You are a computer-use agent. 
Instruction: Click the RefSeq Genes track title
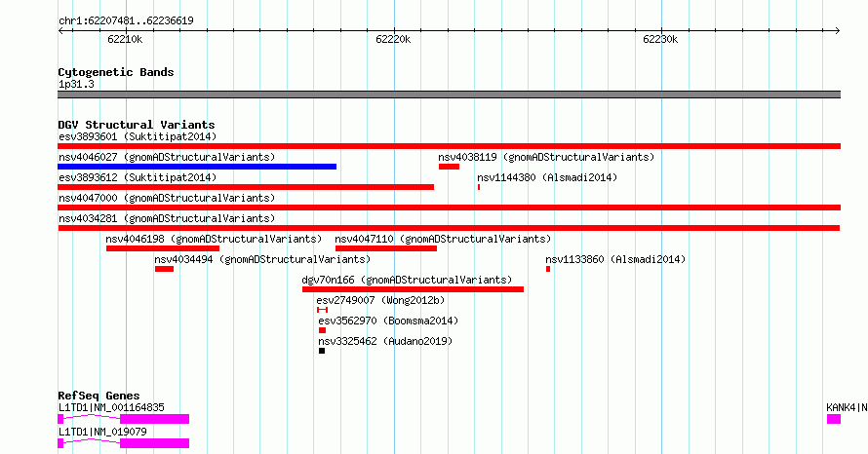coord(99,396)
